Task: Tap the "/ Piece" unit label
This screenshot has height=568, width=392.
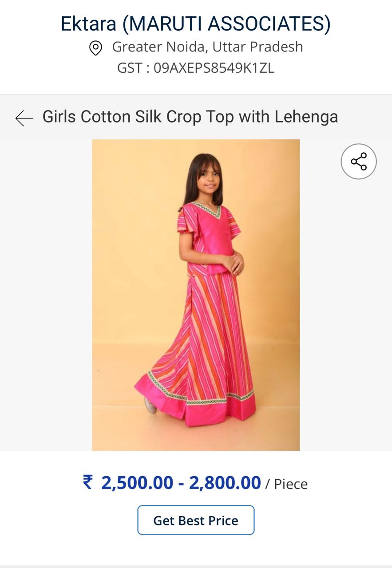Action: pos(286,484)
